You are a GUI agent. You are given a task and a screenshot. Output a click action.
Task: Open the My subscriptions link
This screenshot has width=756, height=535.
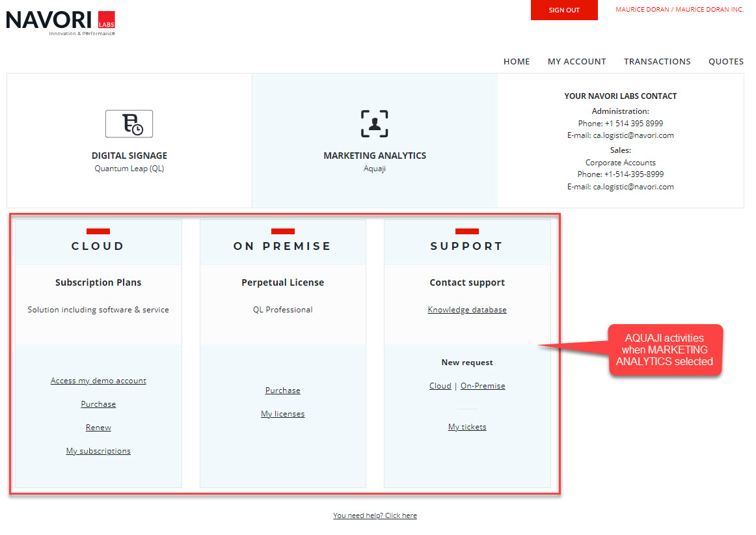pyautogui.click(x=98, y=451)
